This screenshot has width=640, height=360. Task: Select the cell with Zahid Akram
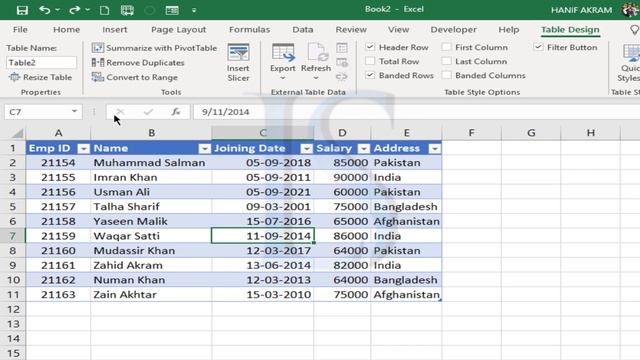151,265
